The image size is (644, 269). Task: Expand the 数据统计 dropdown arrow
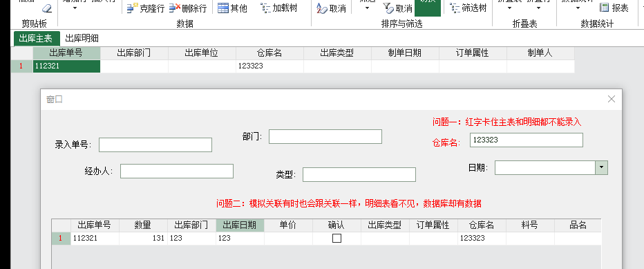(x=578, y=8)
